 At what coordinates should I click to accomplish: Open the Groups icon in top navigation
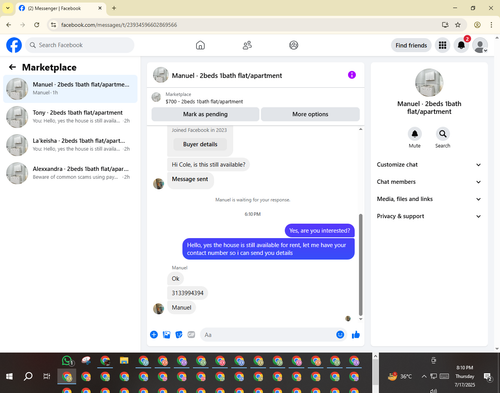click(x=294, y=45)
